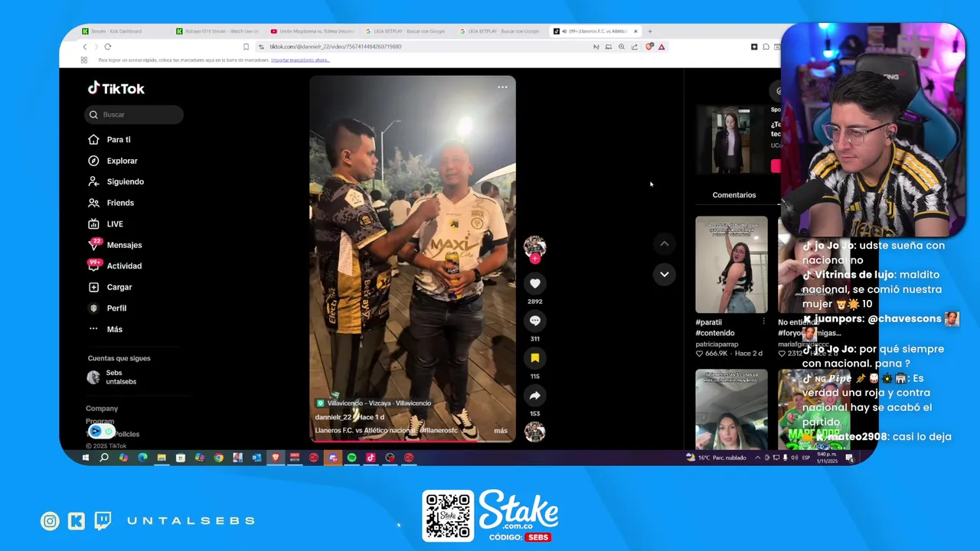
Task: Open the TikTok taskbar app icon
Action: tap(371, 458)
